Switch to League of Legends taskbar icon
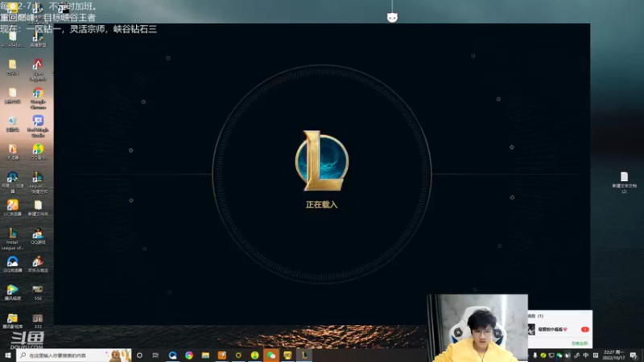Image resolution: width=644 pixels, height=362 pixels. (304, 355)
